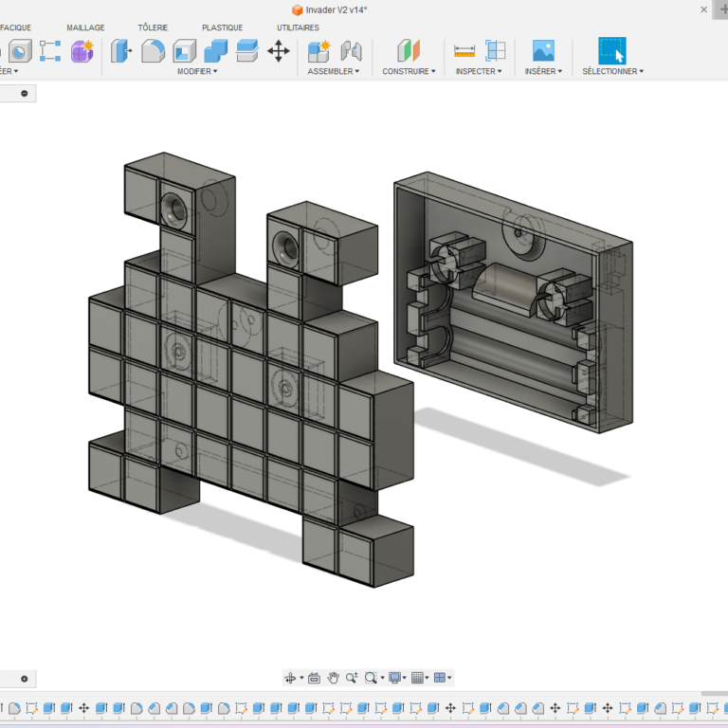Open the Measure ruler tool
Screen dimensions: 728x728
(x=464, y=51)
